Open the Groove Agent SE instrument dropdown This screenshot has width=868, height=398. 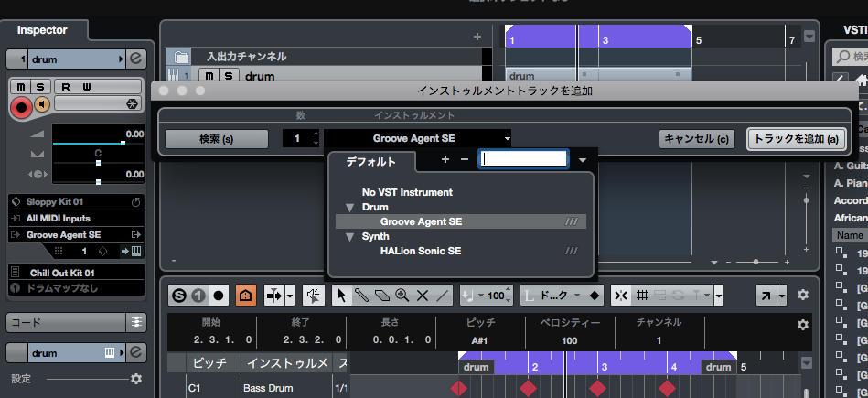[x=418, y=138]
